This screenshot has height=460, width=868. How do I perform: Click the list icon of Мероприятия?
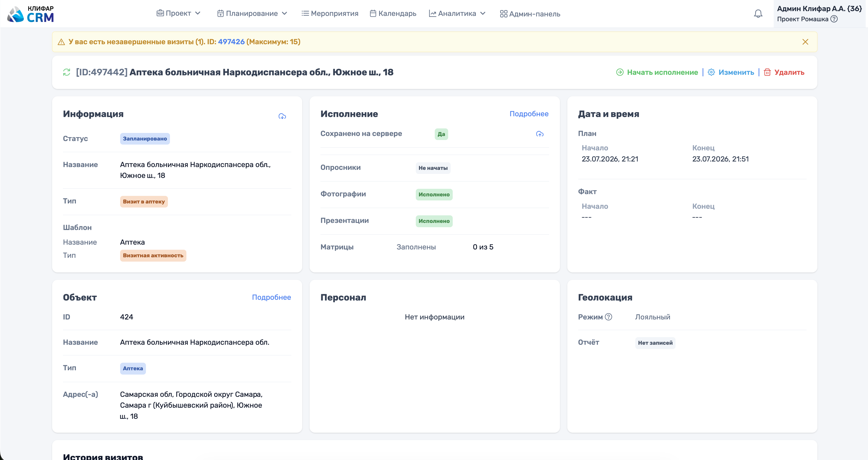pyautogui.click(x=305, y=13)
